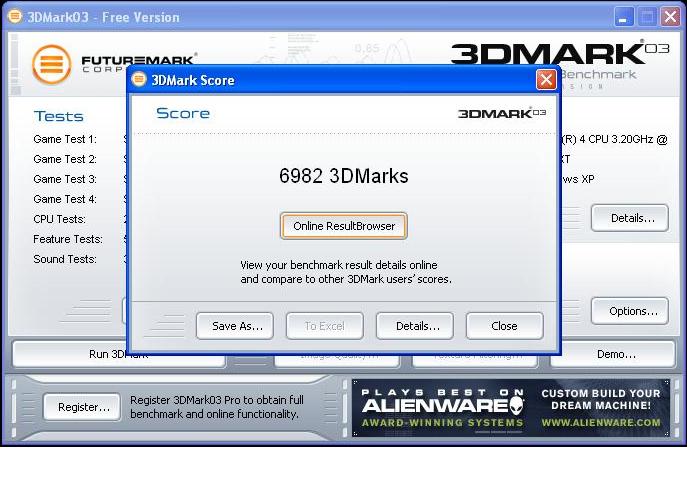
Task: Click the 'View your benchmark result details online' text
Action: (x=339, y=265)
